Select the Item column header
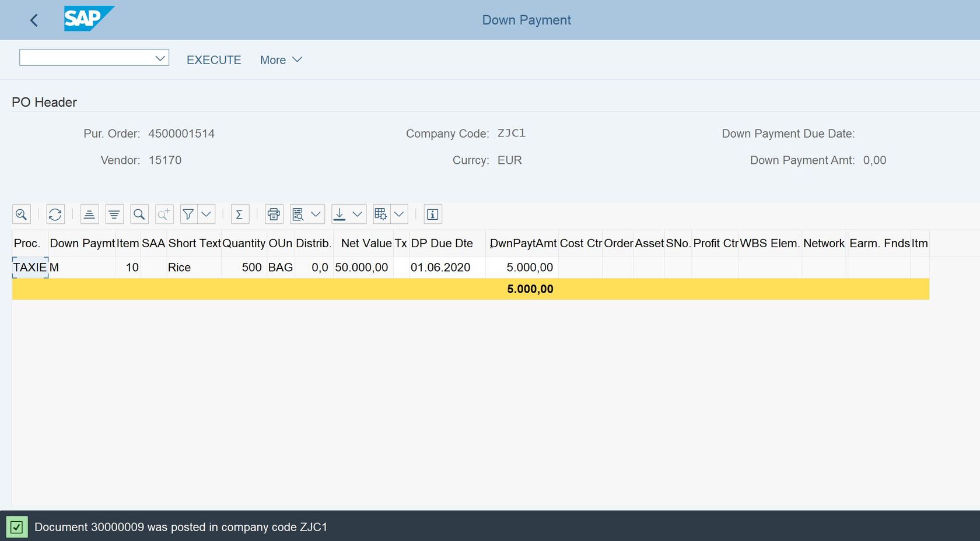This screenshot has width=980, height=541. 128,243
